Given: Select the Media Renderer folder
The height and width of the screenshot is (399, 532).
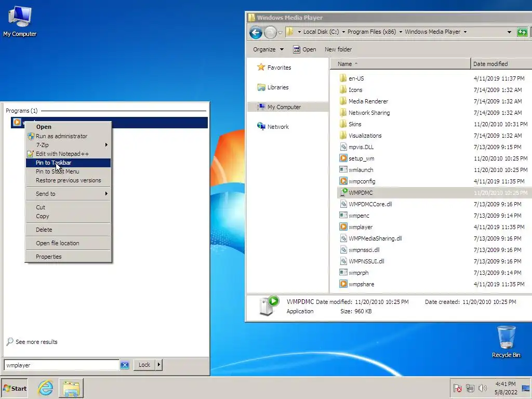Looking at the screenshot, I should 368,101.
